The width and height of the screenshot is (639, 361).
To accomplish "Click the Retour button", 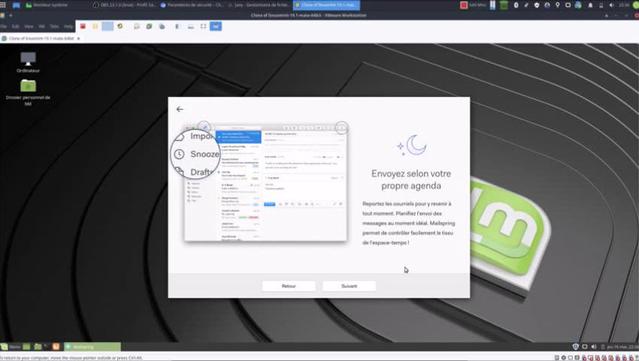I will (289, 286).
